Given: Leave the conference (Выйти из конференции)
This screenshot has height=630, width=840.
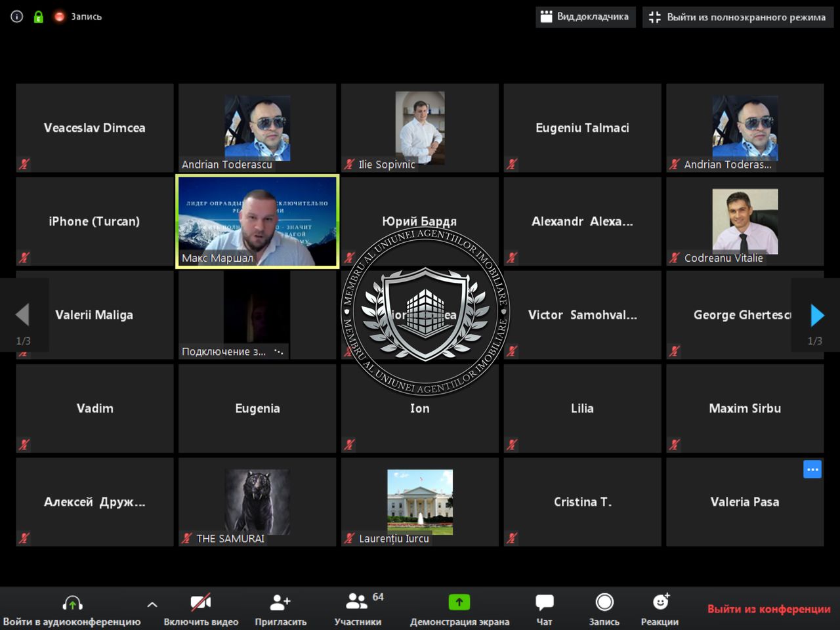Looking at the screenshot, I should tap(769, 609).
